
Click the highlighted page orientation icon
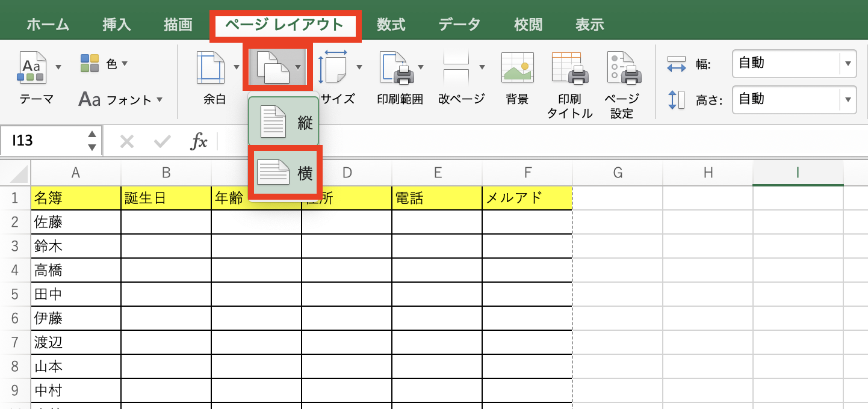pyautogui.click(x=274, y=66)
